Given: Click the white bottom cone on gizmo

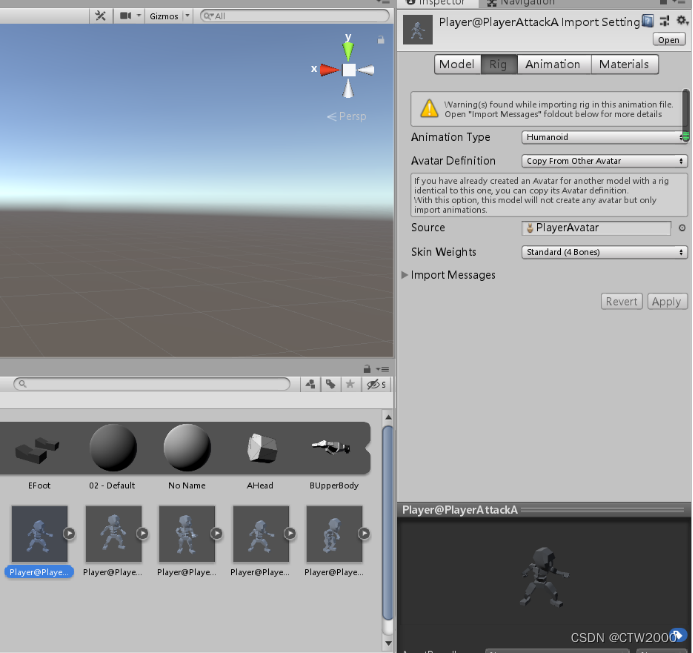Looking at the screenshot, I should [348, 88].
